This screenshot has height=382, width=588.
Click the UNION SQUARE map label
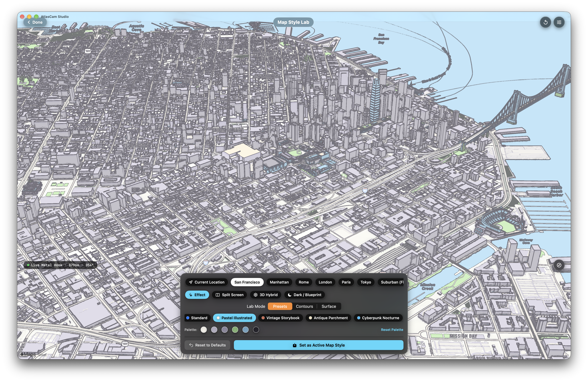coord(228,130)
